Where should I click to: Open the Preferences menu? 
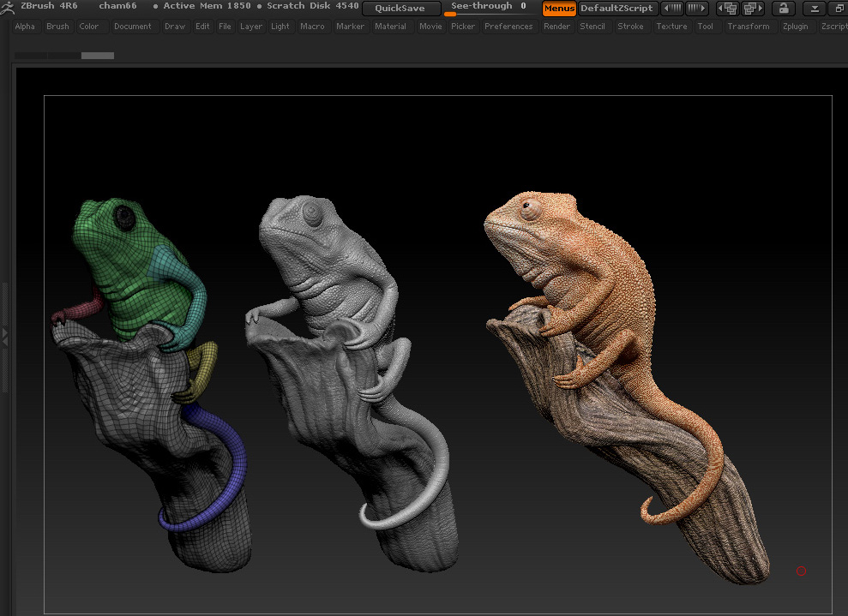[508, 26]
